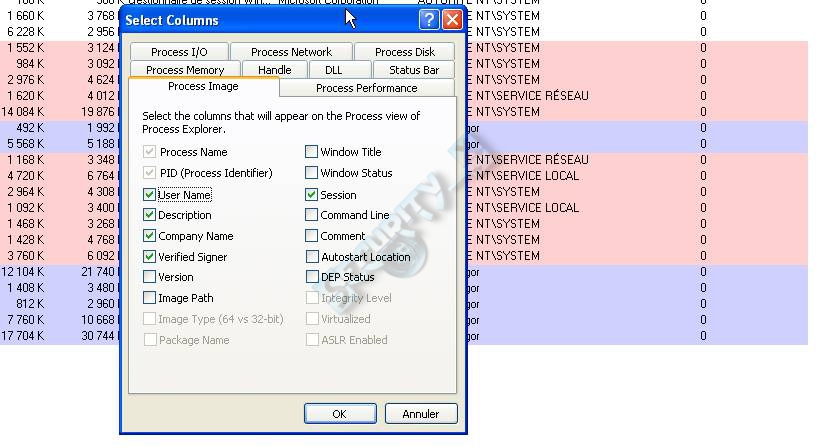The width and height of the screenshot is (819, 447).
Task: Go to the Status Bar tab
Action: [414, 69]
